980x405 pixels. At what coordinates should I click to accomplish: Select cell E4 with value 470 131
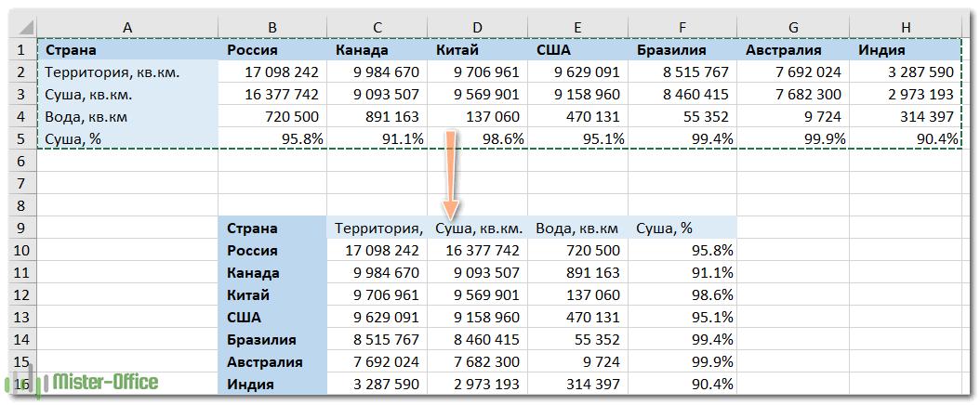(x=578, y=117)
